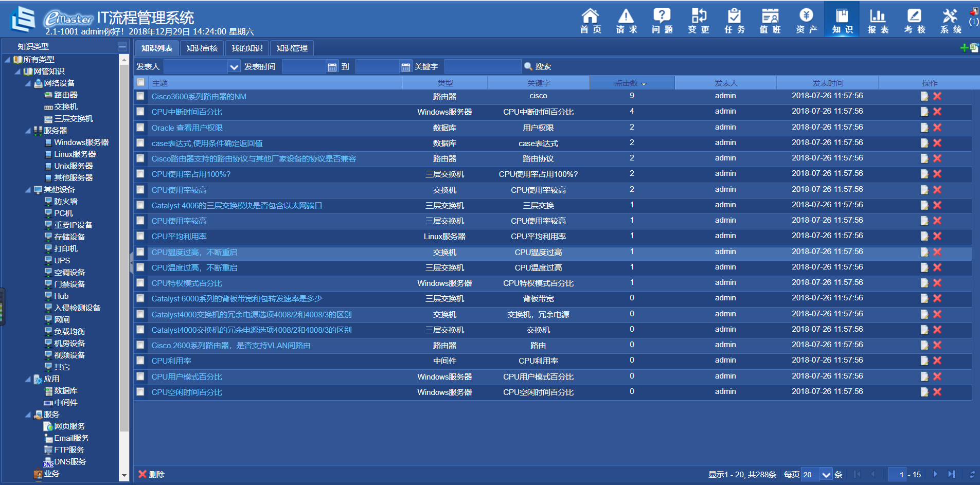The width and height of the screenshot is (980, 485).
Task: Open the CPU使用率占用100%? topic link
Action: [191, 174]
